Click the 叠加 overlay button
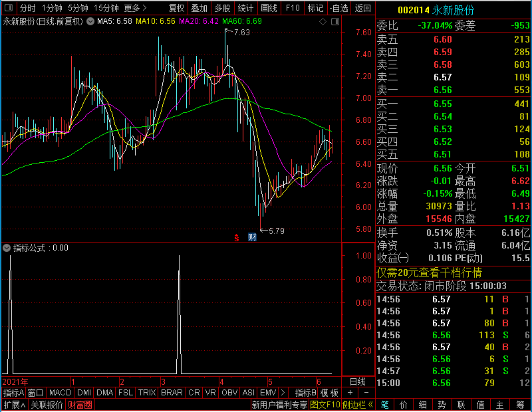Viewport: 532px width, 412px height. pyautogui.click(x=199, y=8)
